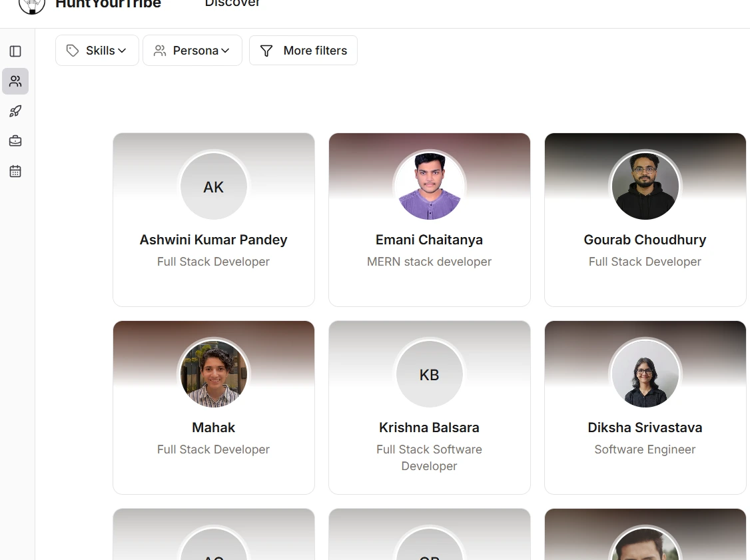The image size is (750, 560).
Task: Click Emani Chaitanya's profile photo
Action: [429, 186]
